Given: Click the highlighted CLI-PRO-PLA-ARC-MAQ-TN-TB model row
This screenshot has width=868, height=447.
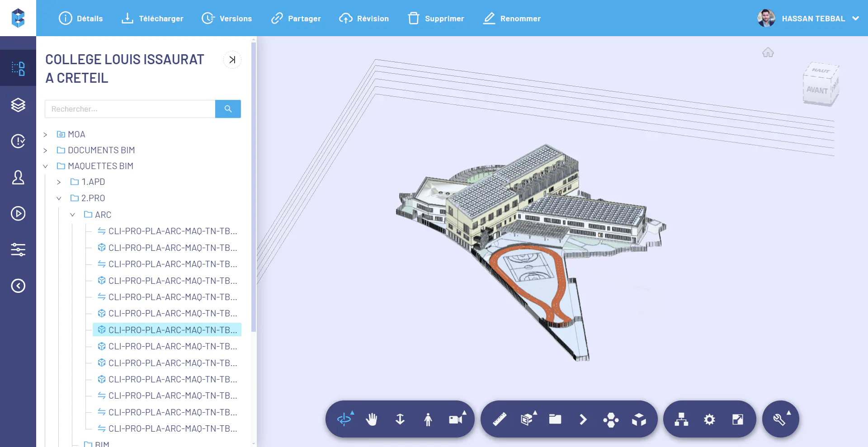Looking at the screenshot, I should pos(167,330).
